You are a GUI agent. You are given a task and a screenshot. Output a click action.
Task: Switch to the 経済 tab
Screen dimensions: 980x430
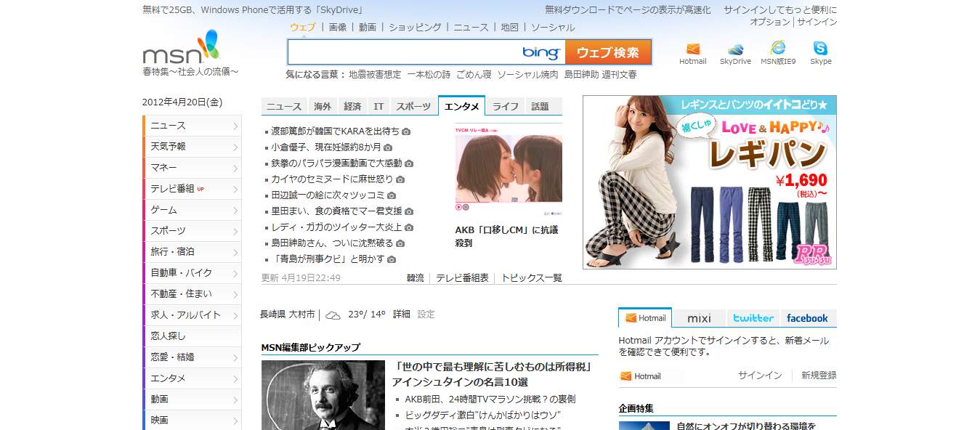coord(352,106)
